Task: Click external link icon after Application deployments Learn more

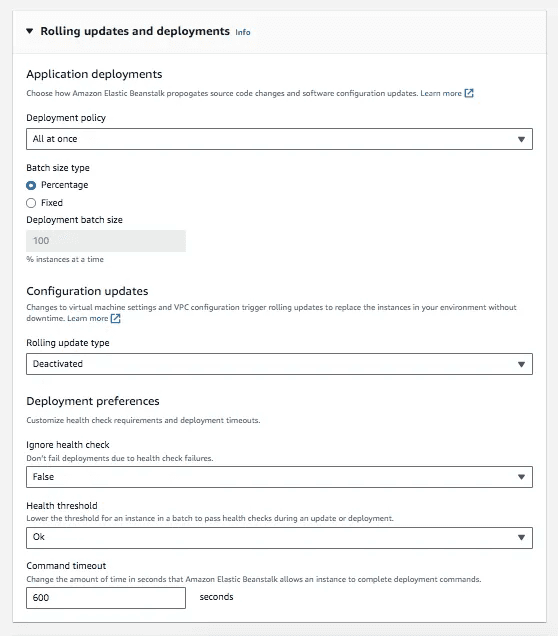Action: coord(469,93)
